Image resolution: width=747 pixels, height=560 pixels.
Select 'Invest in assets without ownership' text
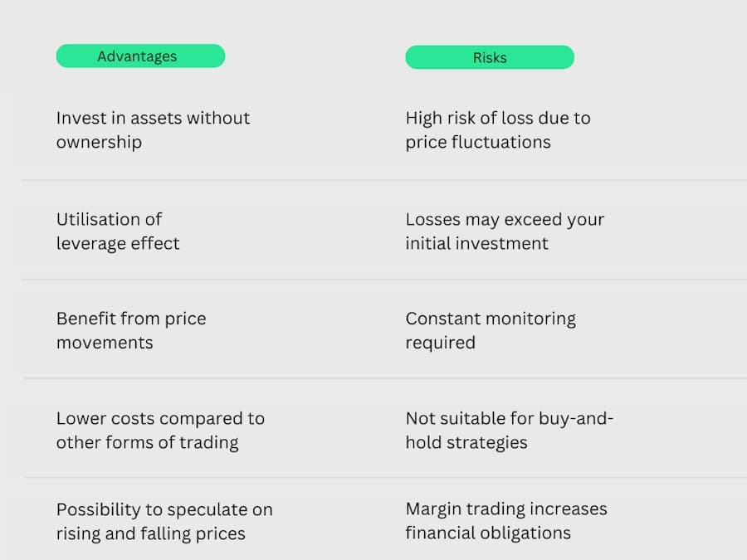(x=153, y=129)
